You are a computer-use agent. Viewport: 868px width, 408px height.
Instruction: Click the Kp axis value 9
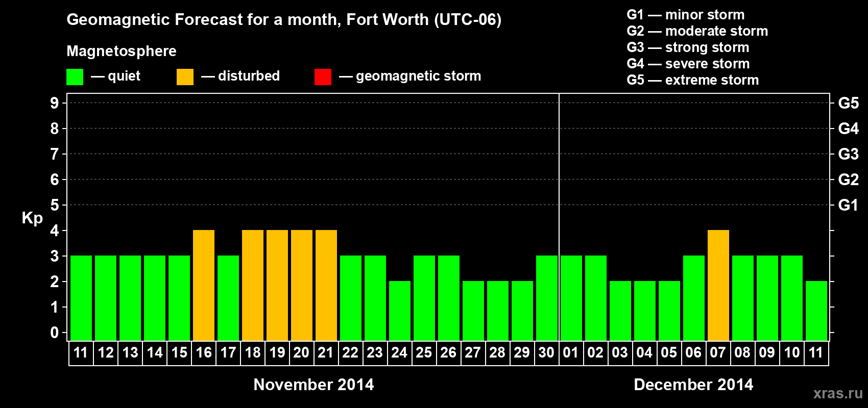tap(55, 103)
